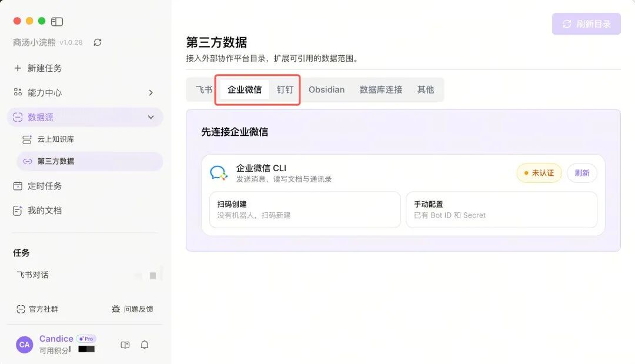Open the 数据库连接 tab
Screen dimensions: 635x364
tap(381, 89)
